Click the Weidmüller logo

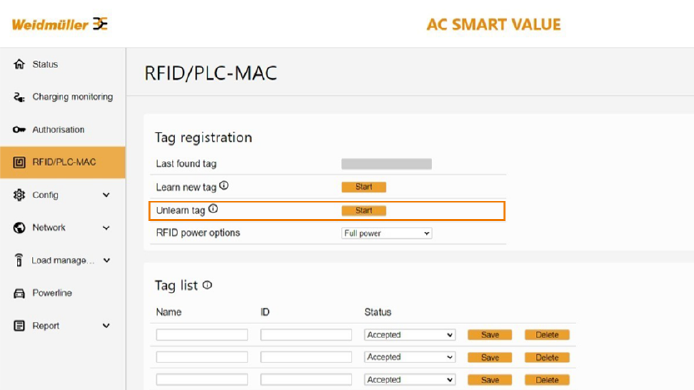[x=60, y=24]
